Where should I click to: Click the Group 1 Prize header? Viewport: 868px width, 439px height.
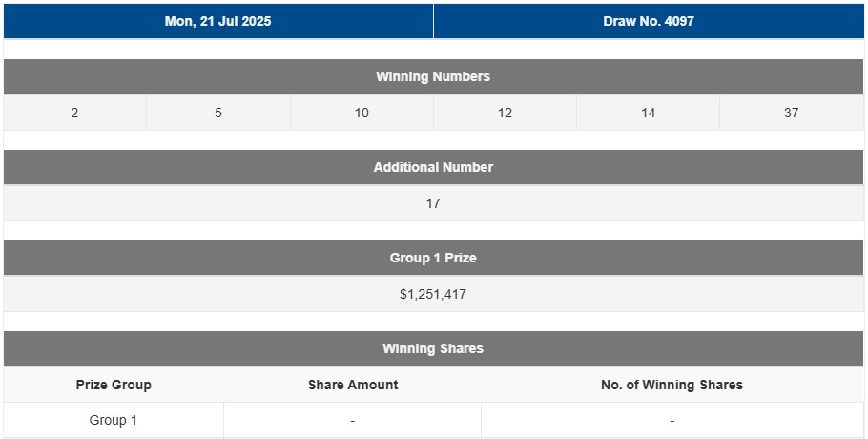tap(433, 258)
